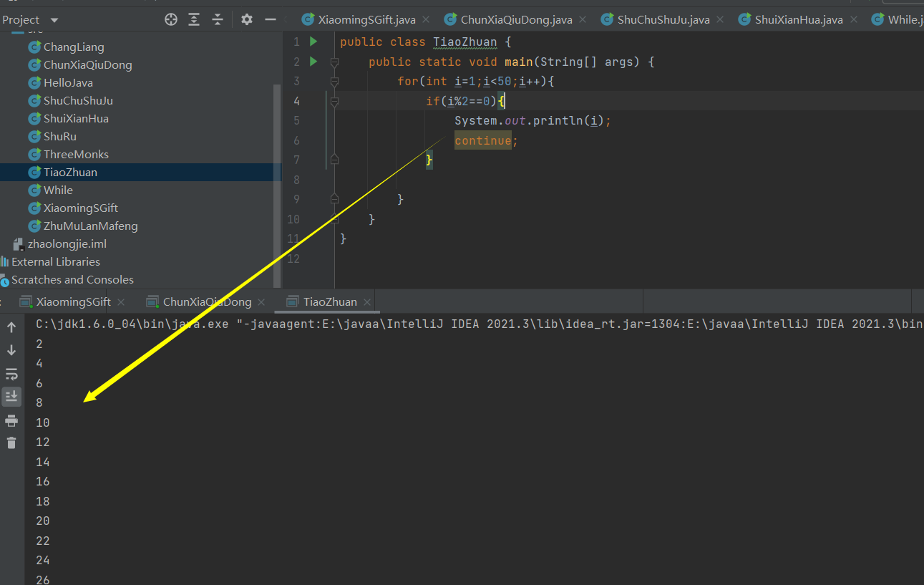Switch to XiaomingSGift.java editor tab
Image resolution: width=924 pixels, height=585 pixels.
366,19
